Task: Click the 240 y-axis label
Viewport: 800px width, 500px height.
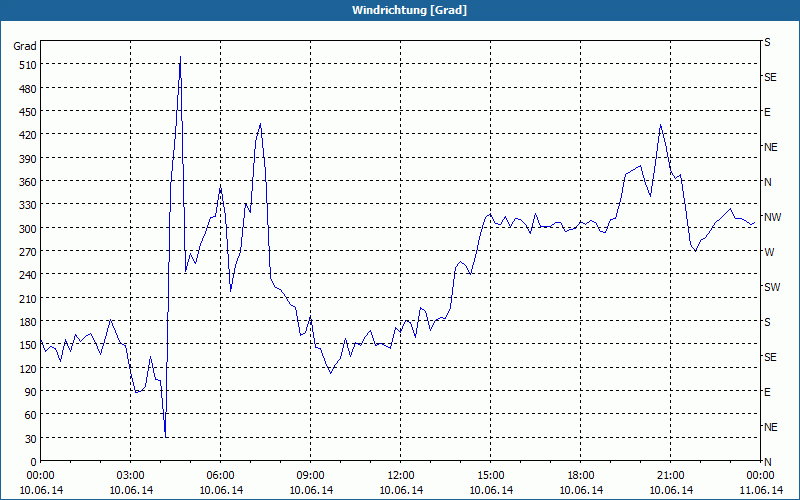Action: point(28,276)
